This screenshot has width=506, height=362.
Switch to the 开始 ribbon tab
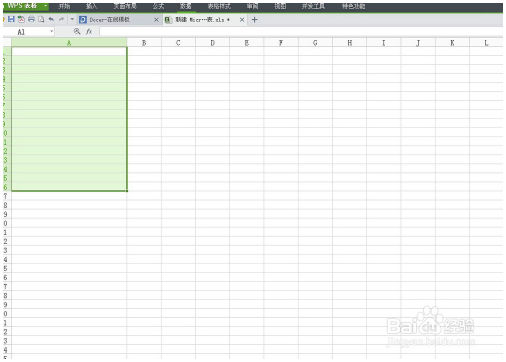pos(64,6)
